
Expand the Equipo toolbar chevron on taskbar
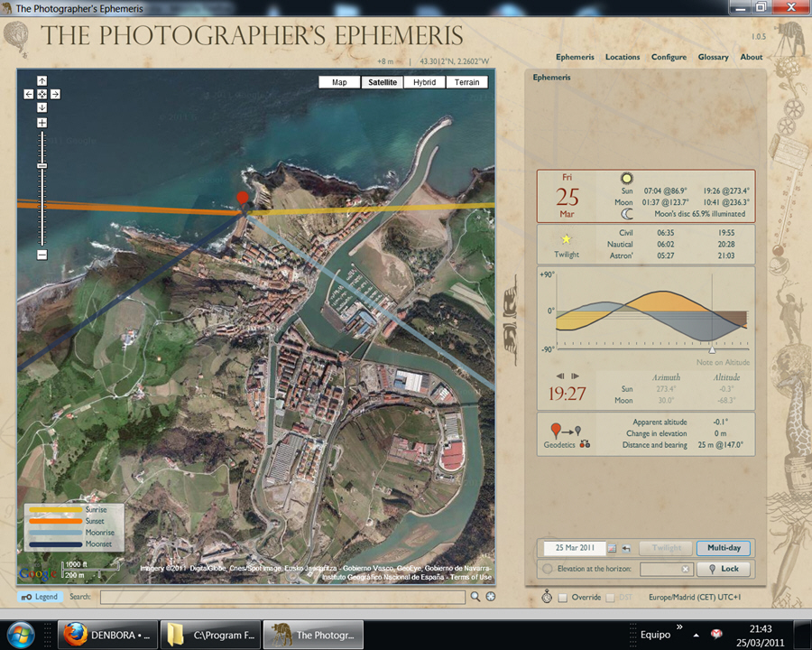(x=679, y=627)
